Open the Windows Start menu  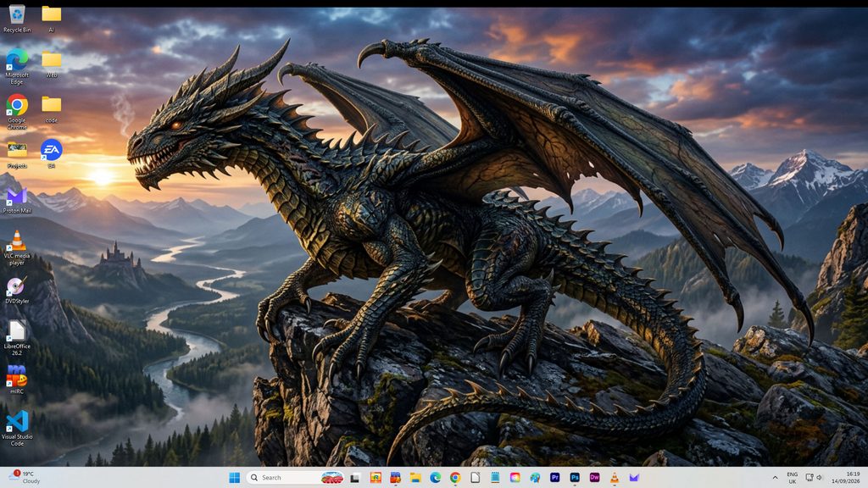tap(234, 478)
